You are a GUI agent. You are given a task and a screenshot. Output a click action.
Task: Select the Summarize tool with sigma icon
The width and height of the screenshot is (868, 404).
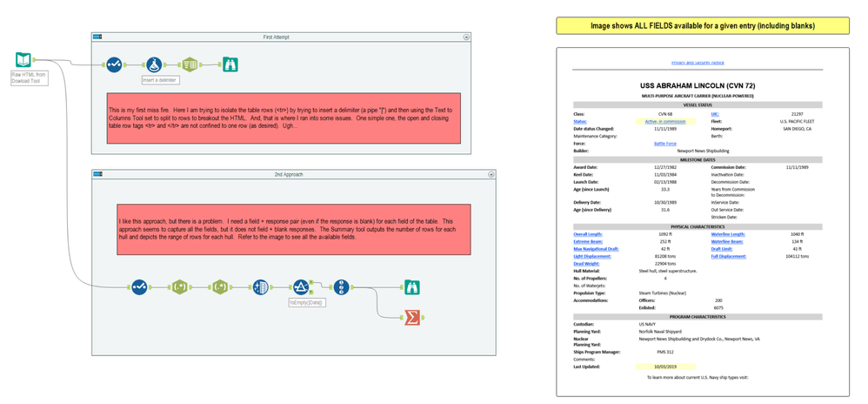[x=412, y=318]
